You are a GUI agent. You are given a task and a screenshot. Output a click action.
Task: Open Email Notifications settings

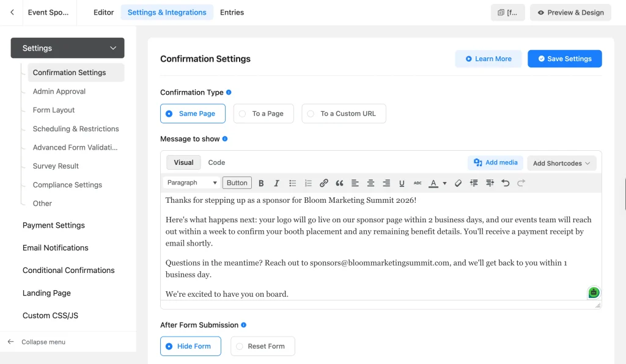56,247
